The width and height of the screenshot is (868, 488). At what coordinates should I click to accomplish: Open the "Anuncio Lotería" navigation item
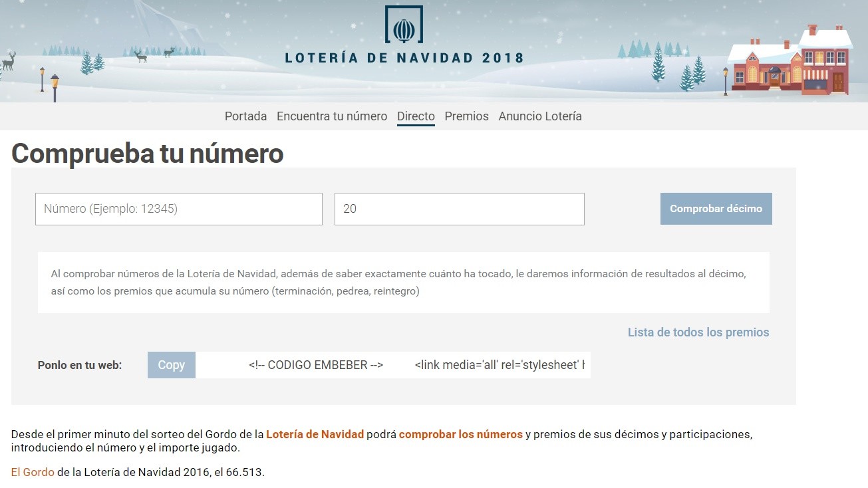pyautogui.click(x=540, y=116)
